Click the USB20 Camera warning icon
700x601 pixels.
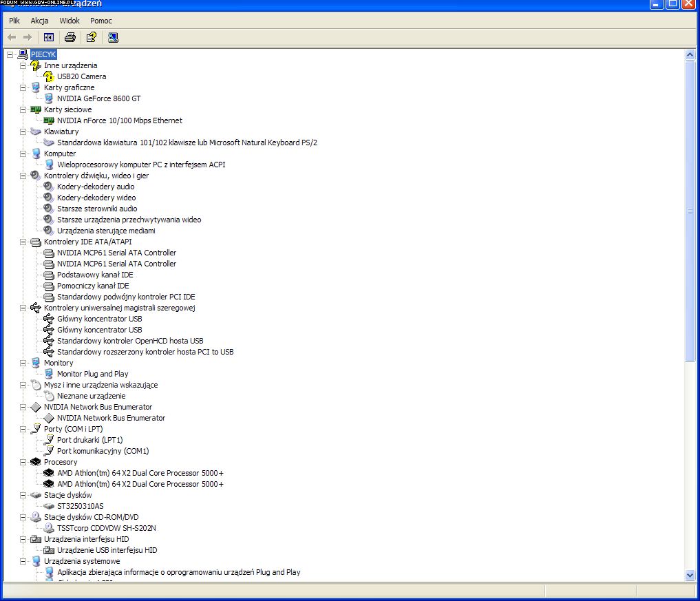(49, 76)
